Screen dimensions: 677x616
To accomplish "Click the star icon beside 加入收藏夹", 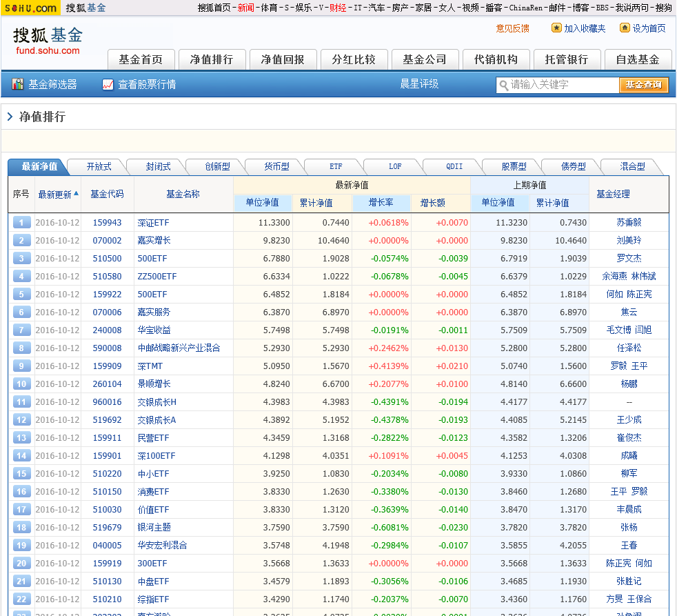I will point(556,28).
